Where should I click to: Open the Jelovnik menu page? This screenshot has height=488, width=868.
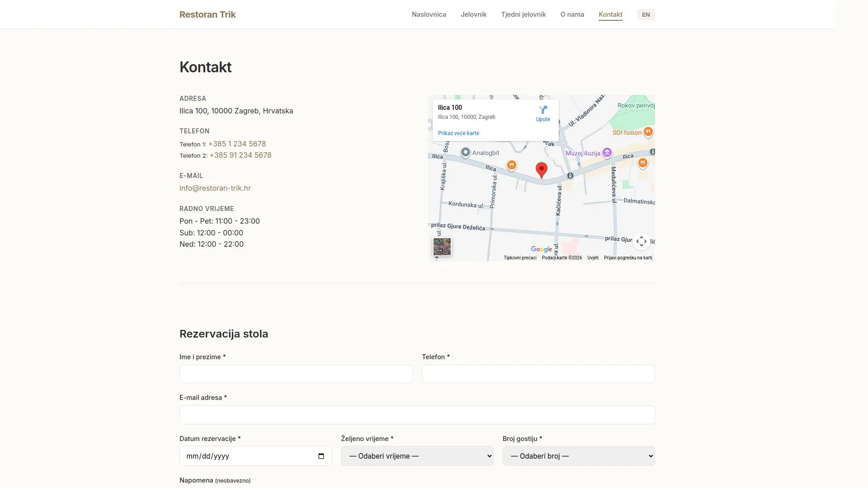[473, 14]
